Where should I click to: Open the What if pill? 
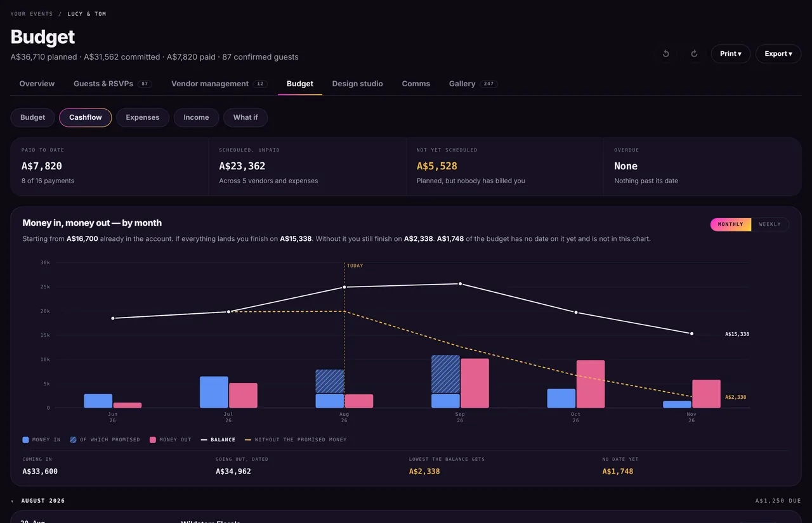coord(246,117)
